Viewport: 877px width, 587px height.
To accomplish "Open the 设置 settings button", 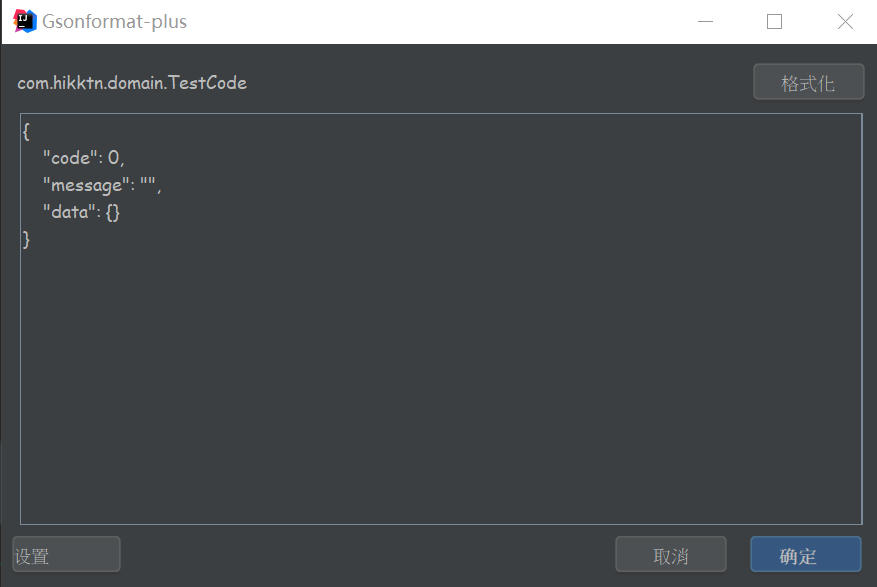I will click(x=66, y=554).
